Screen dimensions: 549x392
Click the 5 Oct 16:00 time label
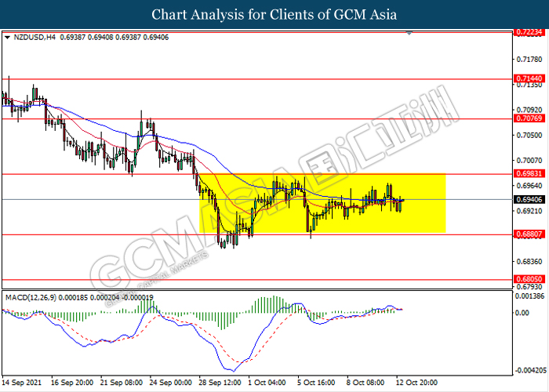tap(317, 383)
